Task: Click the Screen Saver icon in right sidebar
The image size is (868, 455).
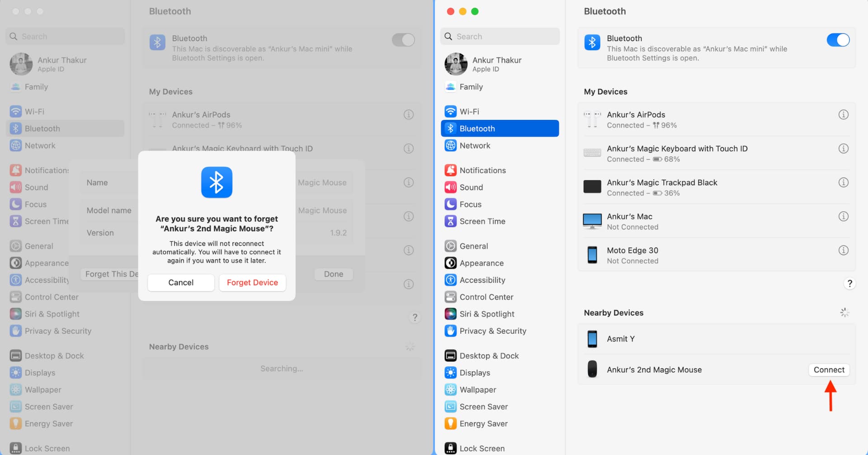Action: tap(450, 407)
